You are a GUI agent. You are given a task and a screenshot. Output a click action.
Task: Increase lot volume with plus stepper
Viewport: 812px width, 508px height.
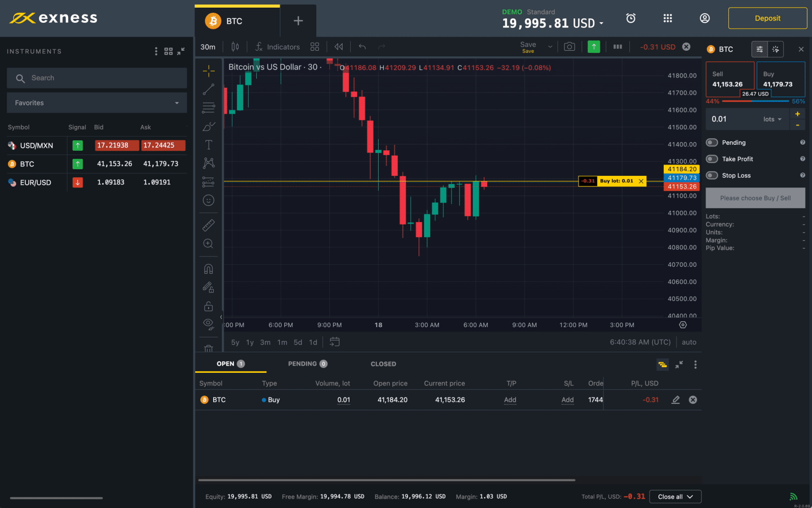[x=798, y=114]
